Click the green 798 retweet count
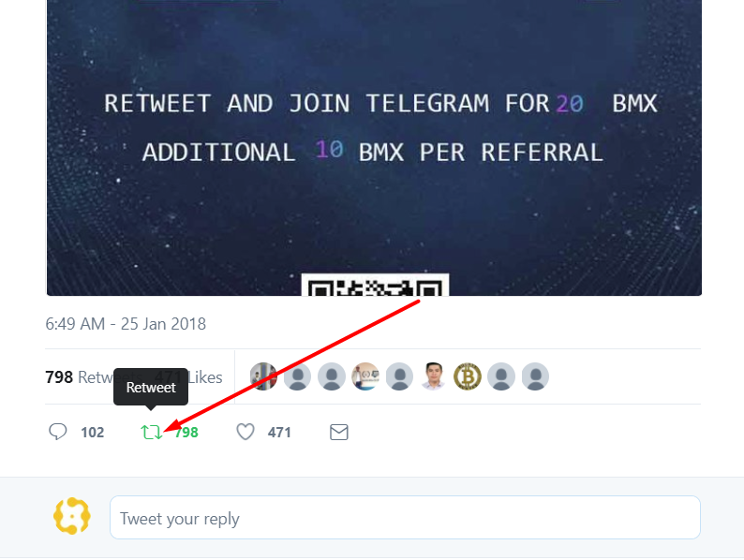This screenshot has height=560, width=744. coord(186,433)
